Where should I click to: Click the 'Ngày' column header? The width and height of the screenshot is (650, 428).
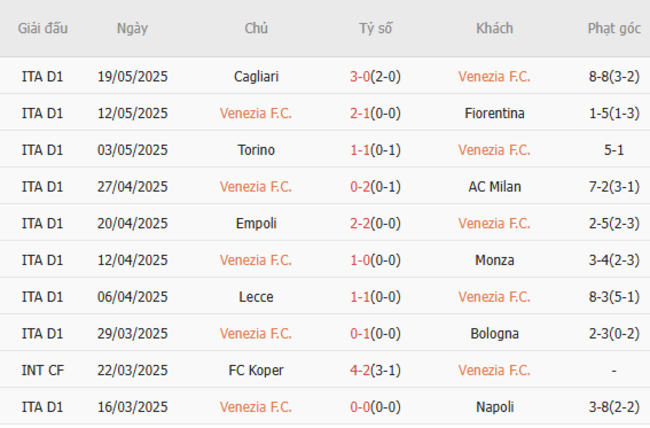[132, 28]
